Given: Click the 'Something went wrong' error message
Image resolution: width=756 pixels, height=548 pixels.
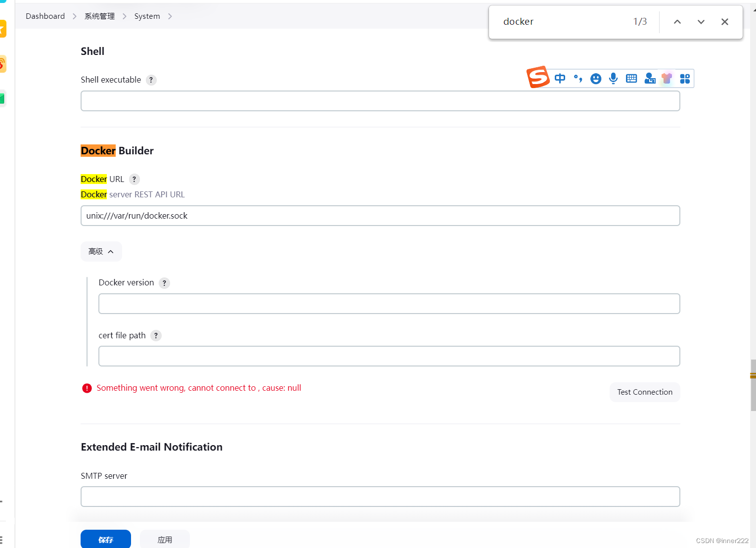Looking at the screenshot, I should point(199,388).
